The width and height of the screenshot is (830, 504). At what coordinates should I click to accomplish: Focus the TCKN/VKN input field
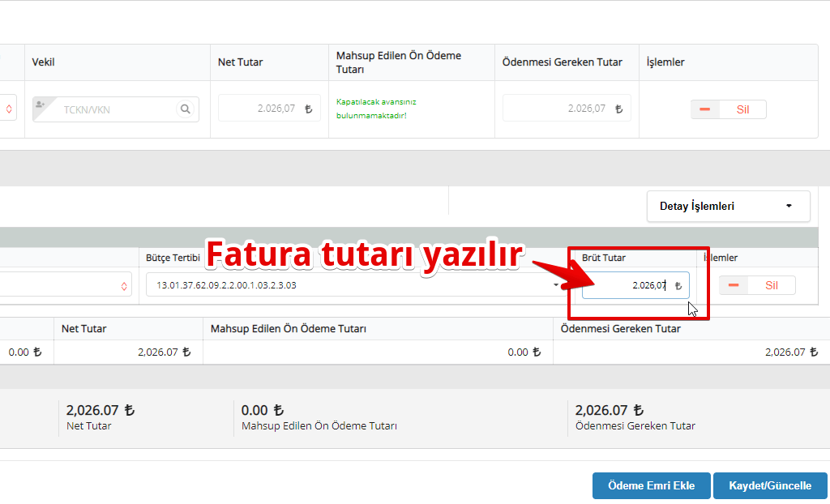pyautogui.click(x=116, y=109)
